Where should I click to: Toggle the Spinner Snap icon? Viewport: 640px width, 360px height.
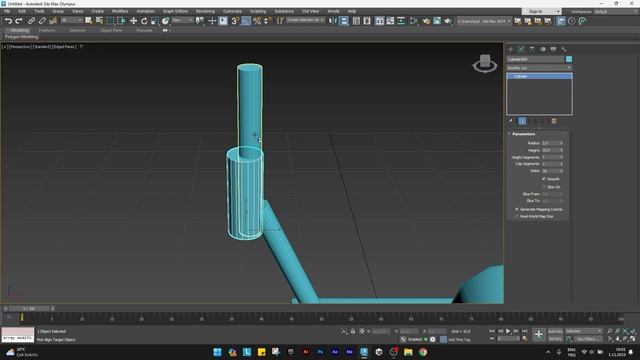267,21
